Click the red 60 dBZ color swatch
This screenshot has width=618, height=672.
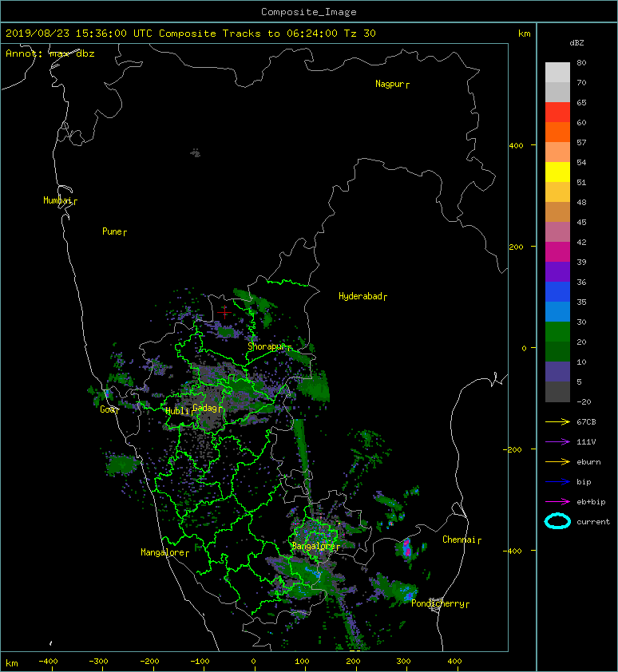(x=557, y=113)
